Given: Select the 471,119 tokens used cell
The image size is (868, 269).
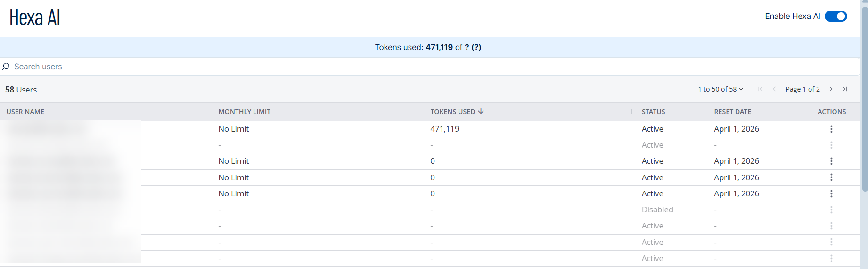Looking at the screenshot, I should click(445, 129).
